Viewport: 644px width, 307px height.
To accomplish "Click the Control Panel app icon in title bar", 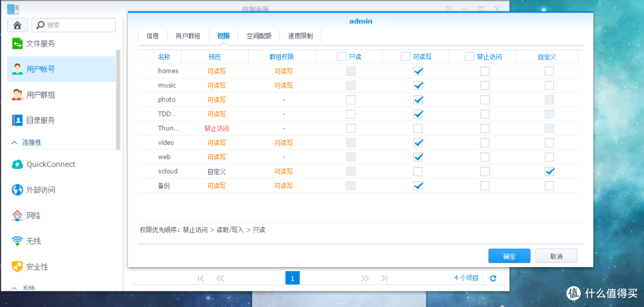I will point(13,8).
